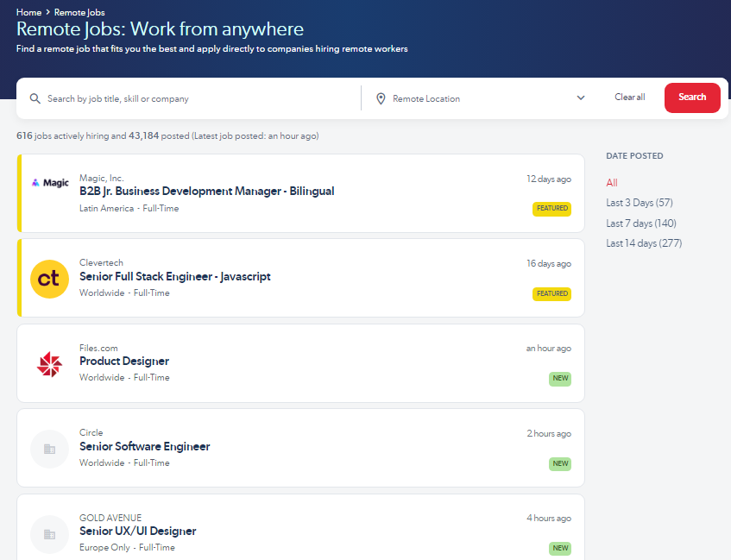
Task: Open the Senior Software Engineer job title
Action: pyautogui.click(x=144, y=446)
